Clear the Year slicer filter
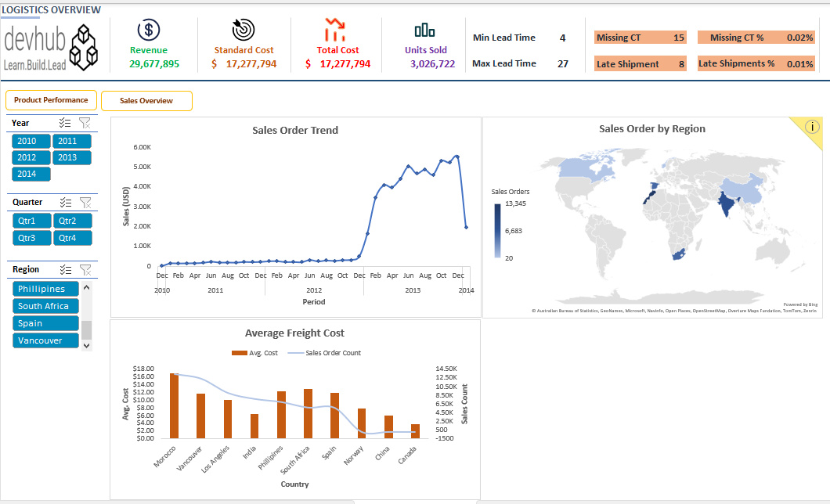The width and height of the screenshot is (830, 504). pos(85,123)
